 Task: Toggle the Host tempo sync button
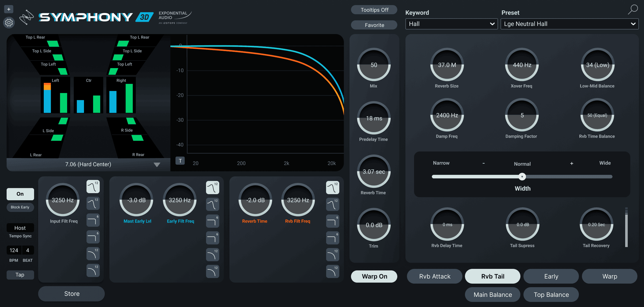(x=20, y=228)
